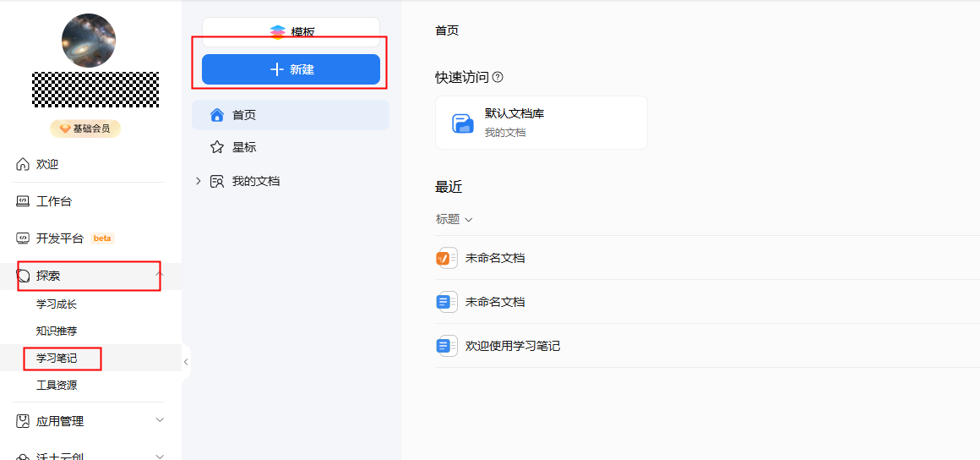
Task: Open the 基础会员 membership badge
Action: point(85,129)
